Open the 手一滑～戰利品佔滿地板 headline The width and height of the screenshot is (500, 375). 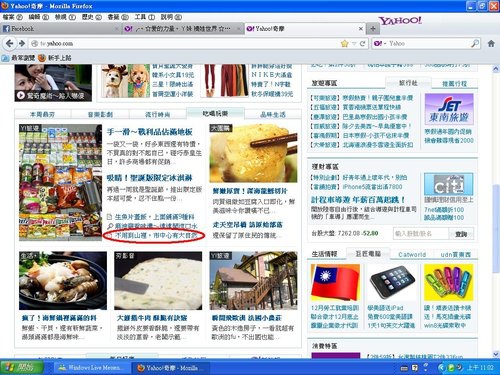(150, 132)
